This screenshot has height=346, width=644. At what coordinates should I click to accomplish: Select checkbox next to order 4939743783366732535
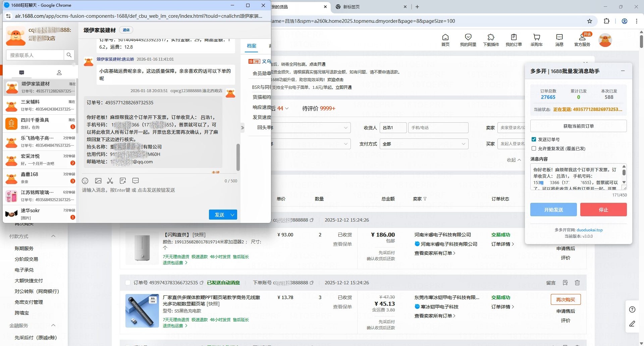pos(127,283)
